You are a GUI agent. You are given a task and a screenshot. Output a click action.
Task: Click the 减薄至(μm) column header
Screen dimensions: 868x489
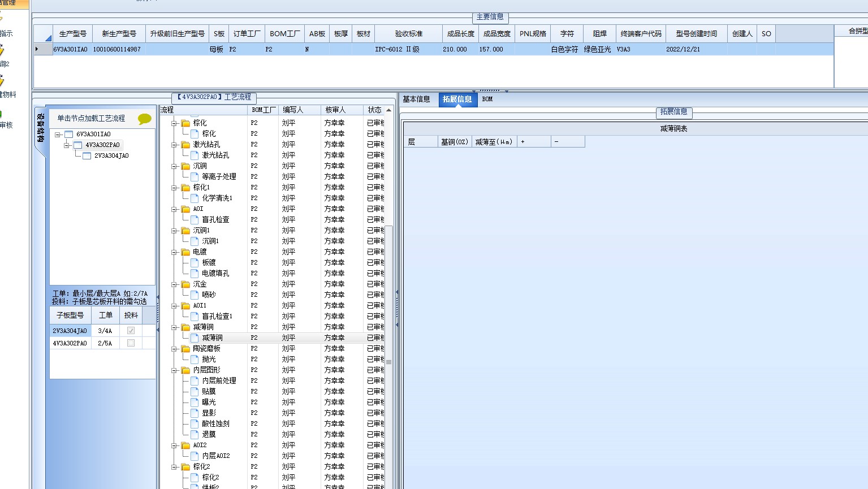coord(494,142)
